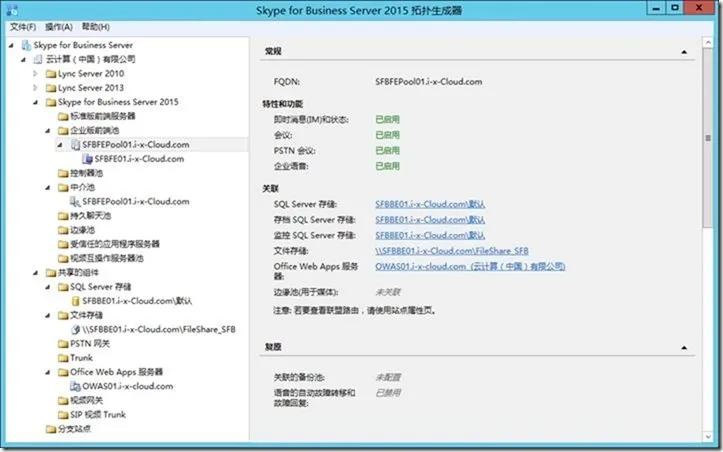Select the 视频网关 tree item
Screen dimensions: 723x452
tap(86, 401)
